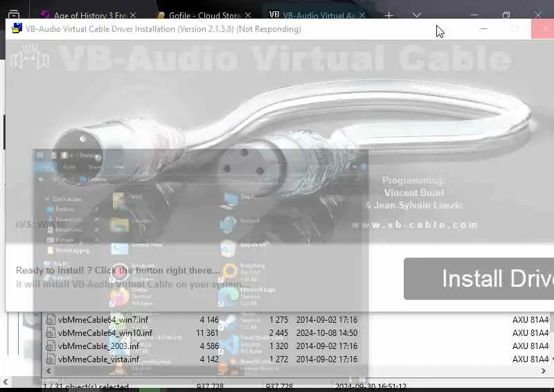Click the file list scroll-left arrow
Image resolution: width=554 pixels, height=392 pixels.
[x=48, y=371]
